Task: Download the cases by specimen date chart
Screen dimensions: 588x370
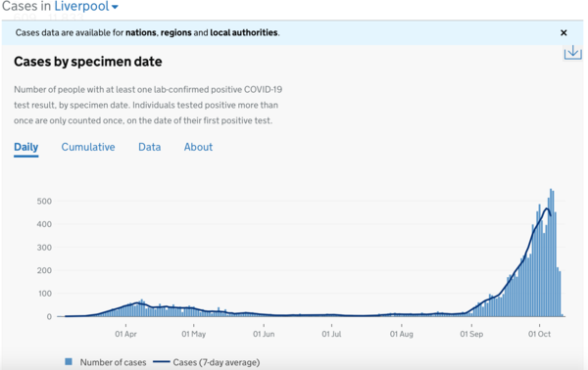Action: coord(572,53)
